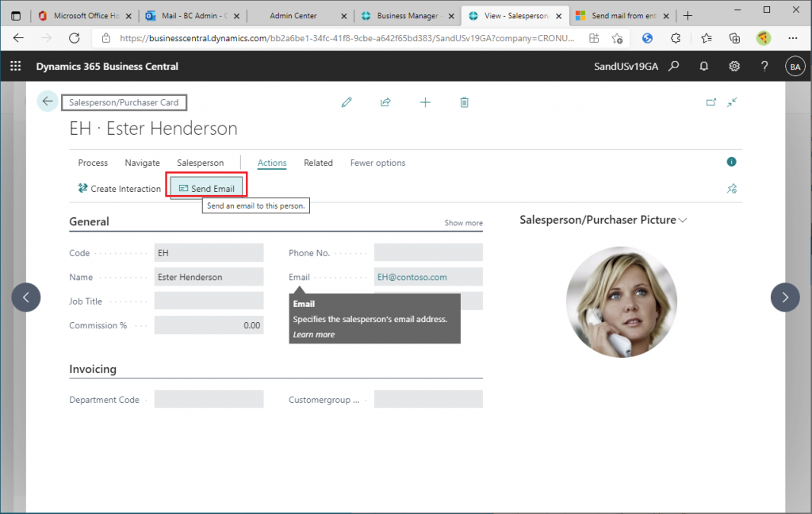Click the pencil Edit icon on card
Screen dimensions: 812x514
click(347, 102)
